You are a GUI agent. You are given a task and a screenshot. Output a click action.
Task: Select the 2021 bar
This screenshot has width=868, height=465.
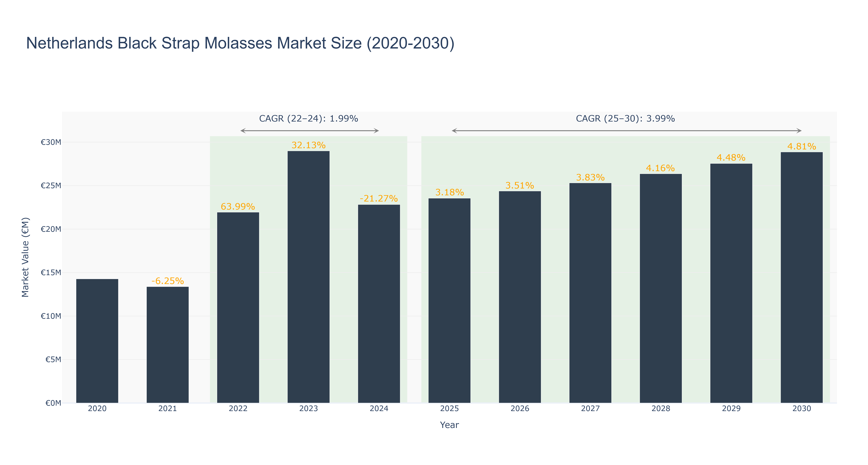coord(167,345)
